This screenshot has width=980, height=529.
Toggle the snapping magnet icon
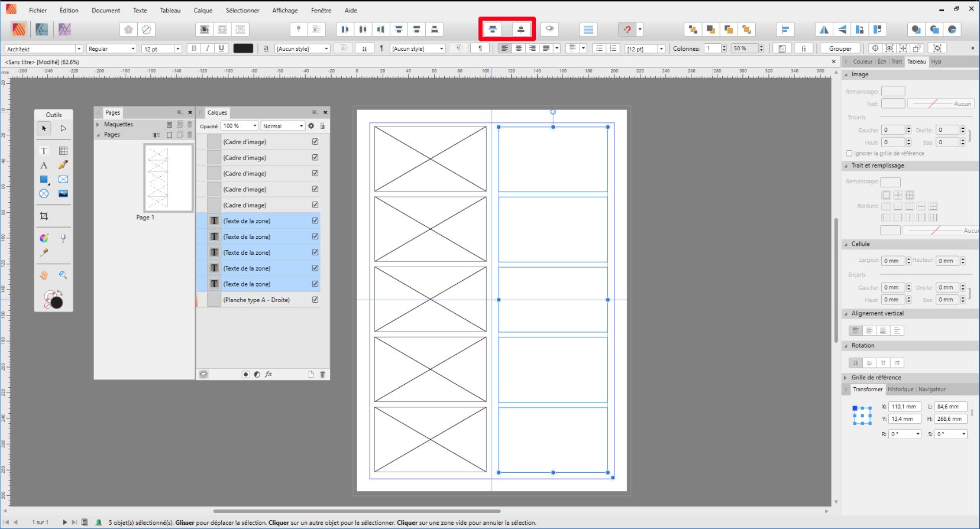pos(627,30)
